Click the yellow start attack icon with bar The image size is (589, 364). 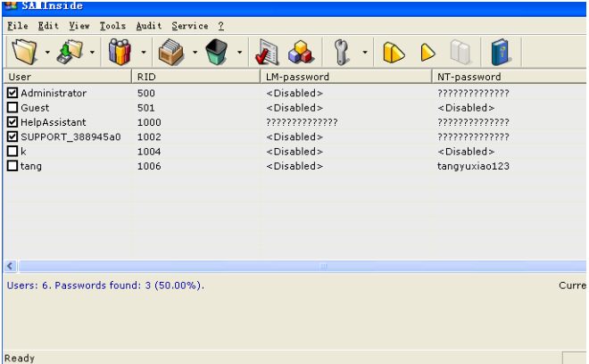coord(394,52)
